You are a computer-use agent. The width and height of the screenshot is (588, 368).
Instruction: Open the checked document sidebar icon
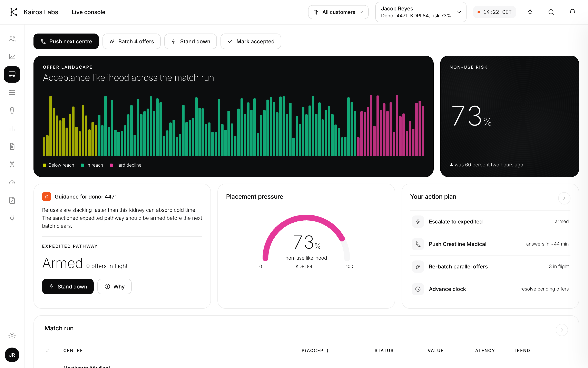click(12, 200)
